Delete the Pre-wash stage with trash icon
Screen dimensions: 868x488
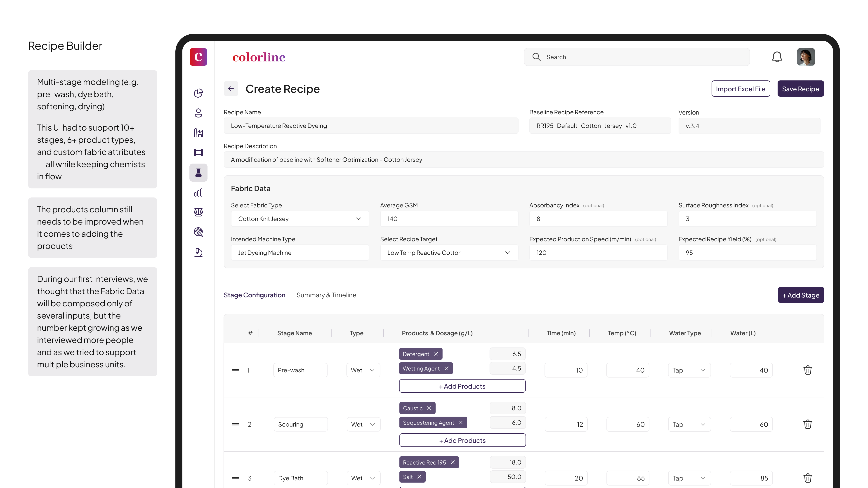tap(807, 370)
